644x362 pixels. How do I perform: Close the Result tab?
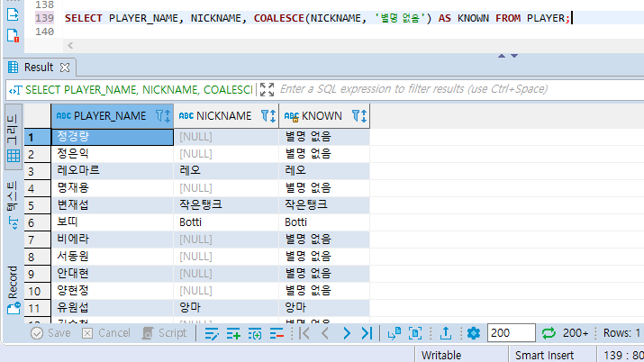pyautogui.click(x=65, y=68)
